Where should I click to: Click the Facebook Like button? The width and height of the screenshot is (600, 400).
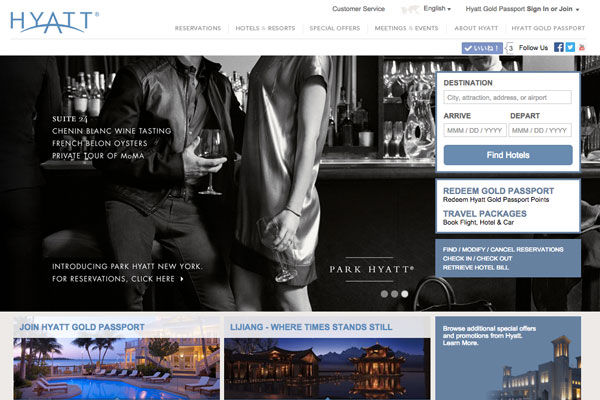click(482, 48)
